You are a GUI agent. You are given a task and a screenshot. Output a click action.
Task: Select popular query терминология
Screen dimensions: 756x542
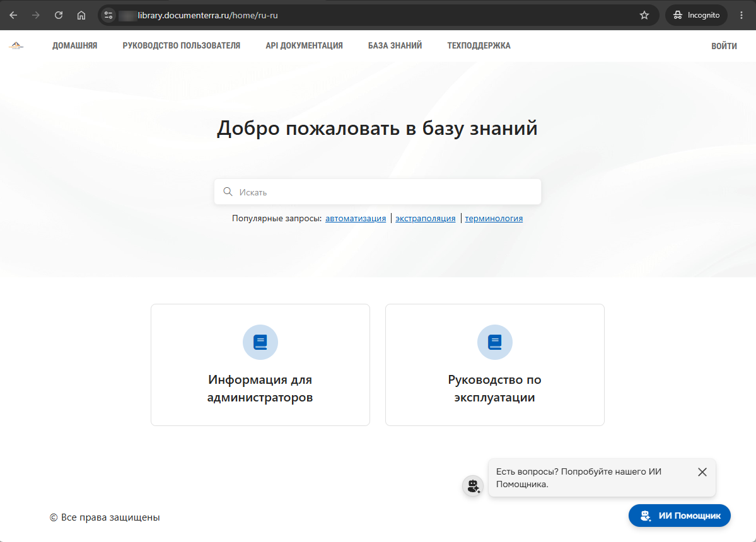pyautogui.click(x=494, y=218)
